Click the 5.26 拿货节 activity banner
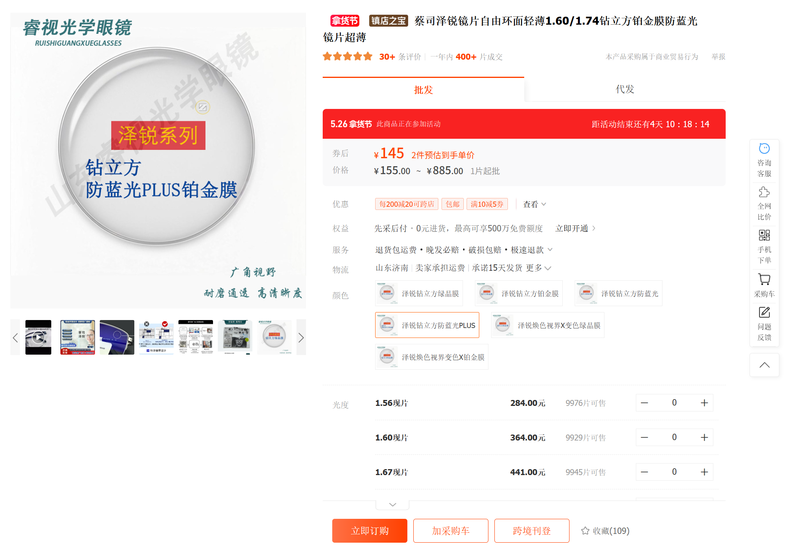800x555 pixels. (x=524, y=124)
